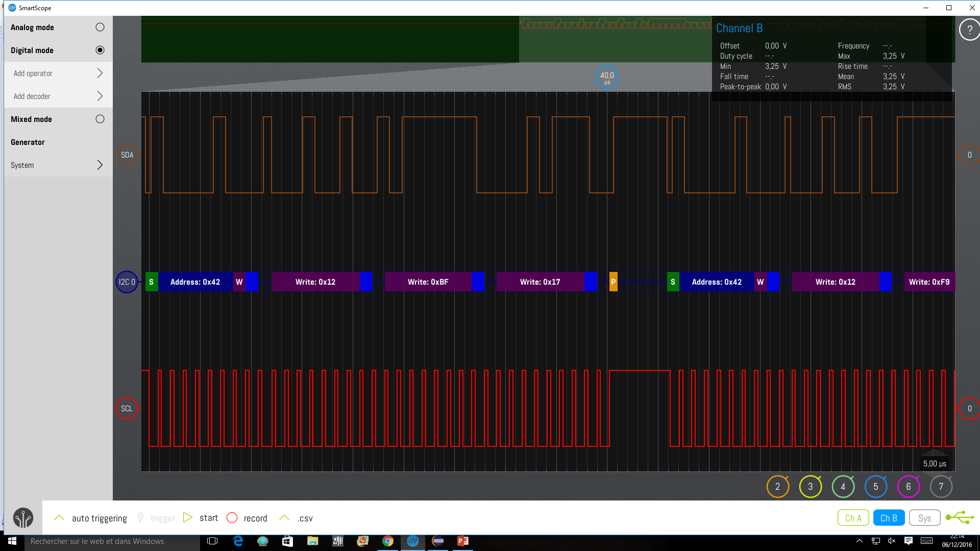
Task: Click Windows search box in taskbar
Action: click(112, 541)
